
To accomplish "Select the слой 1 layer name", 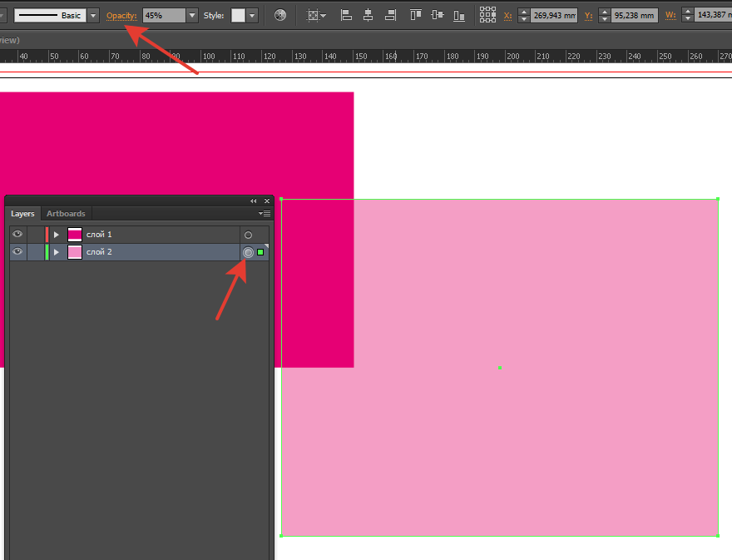I will (99, 235).
